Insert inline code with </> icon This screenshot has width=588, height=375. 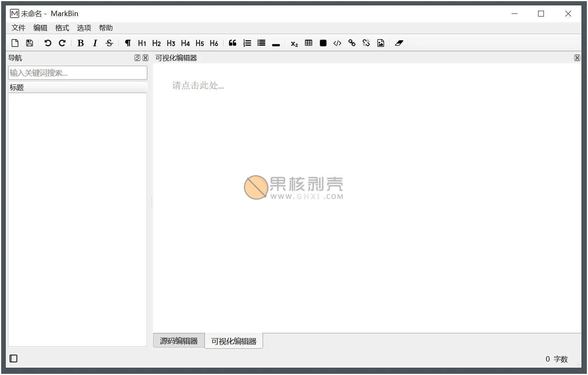click(x=337, y=43)
